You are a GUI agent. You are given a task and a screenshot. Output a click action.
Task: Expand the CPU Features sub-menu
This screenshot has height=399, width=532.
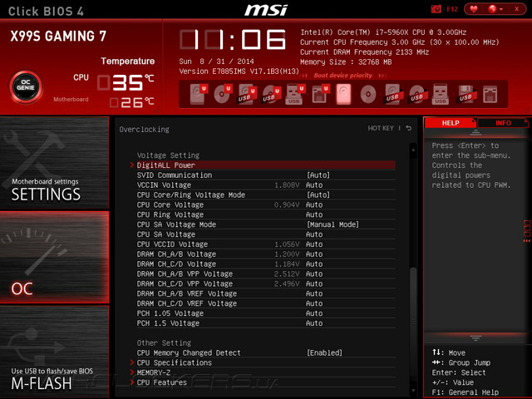coord(263,382)
